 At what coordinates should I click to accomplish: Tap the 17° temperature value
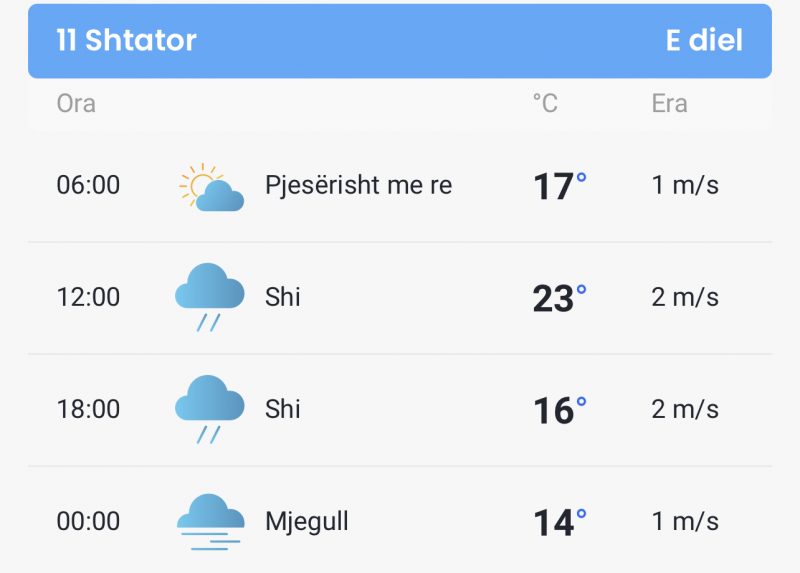(560, 186)
